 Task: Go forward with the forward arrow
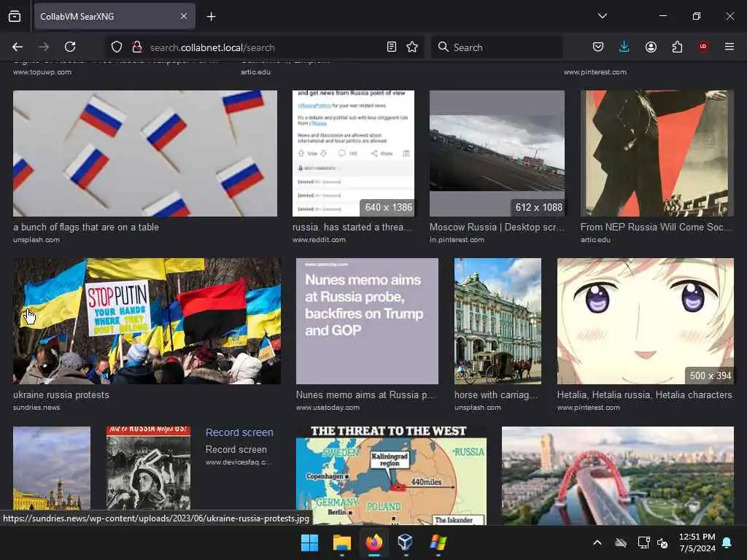pos(43,47)
